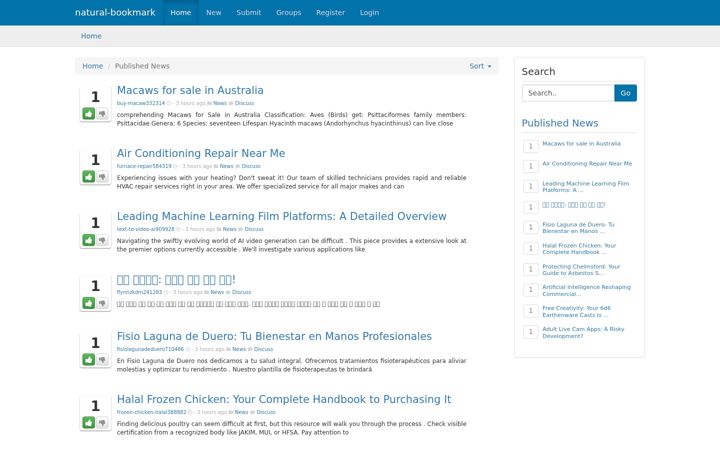Click News category under Leading Machine Learning post

coord(230,229)
